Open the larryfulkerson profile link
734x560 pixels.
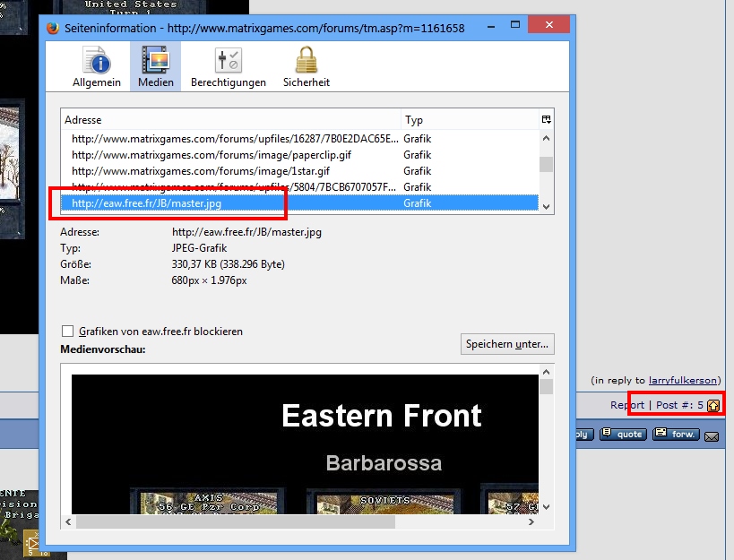[x=683, y=380]
